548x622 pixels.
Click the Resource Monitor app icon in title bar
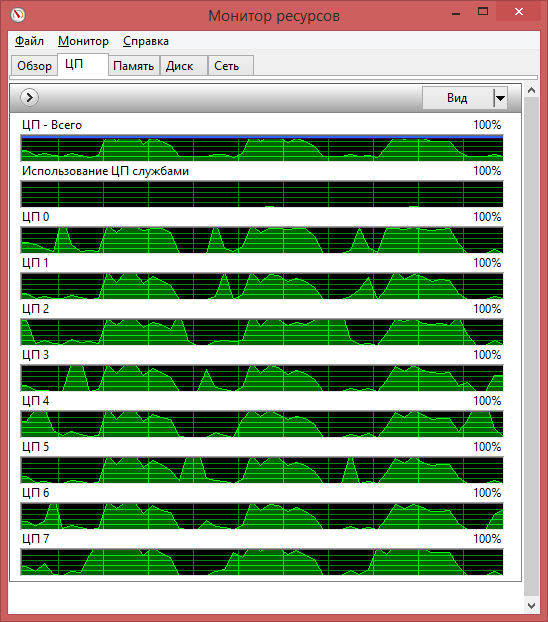18,15
